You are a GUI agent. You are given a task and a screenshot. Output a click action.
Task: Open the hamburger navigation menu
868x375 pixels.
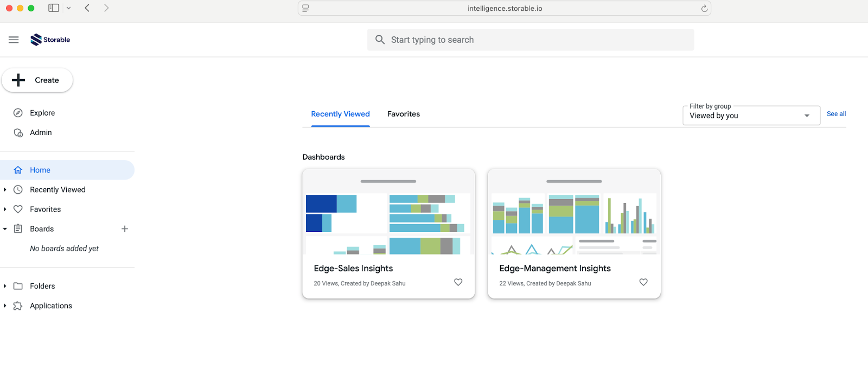click(14, 40)
